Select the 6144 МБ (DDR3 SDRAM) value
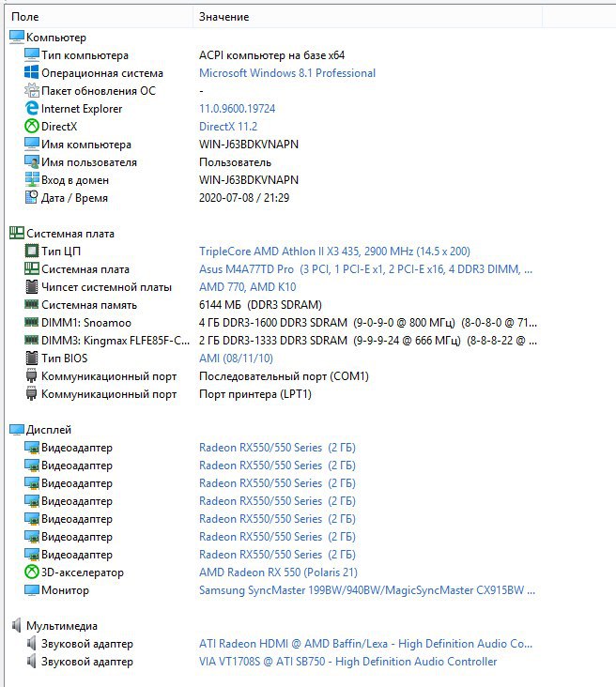The height and width of the screenshot is (687, 616). pos(260,305)
